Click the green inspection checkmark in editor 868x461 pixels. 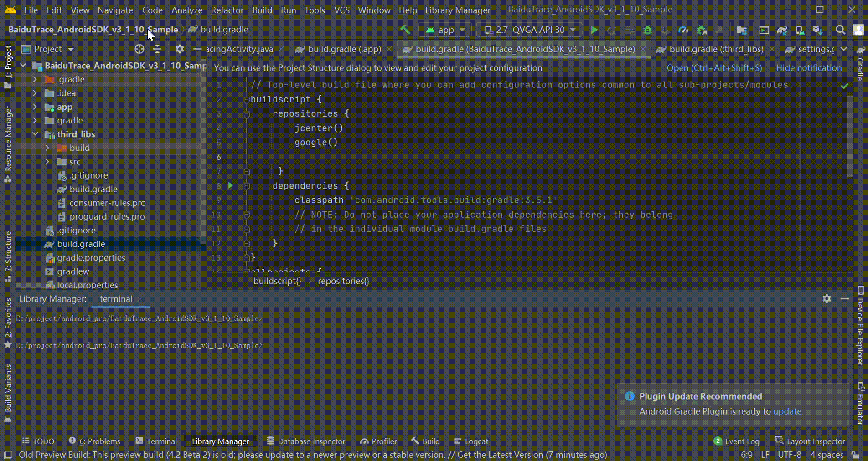point(845,86)
